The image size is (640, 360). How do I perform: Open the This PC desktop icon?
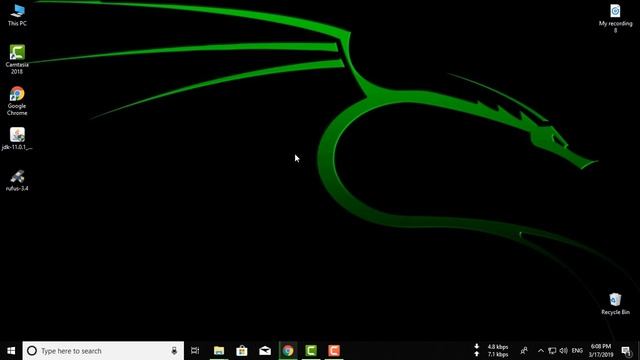click(x=17, y=15)
